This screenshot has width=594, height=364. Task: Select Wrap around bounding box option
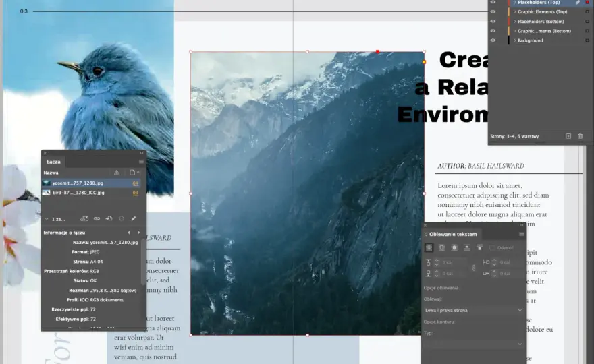coord(441,247)
